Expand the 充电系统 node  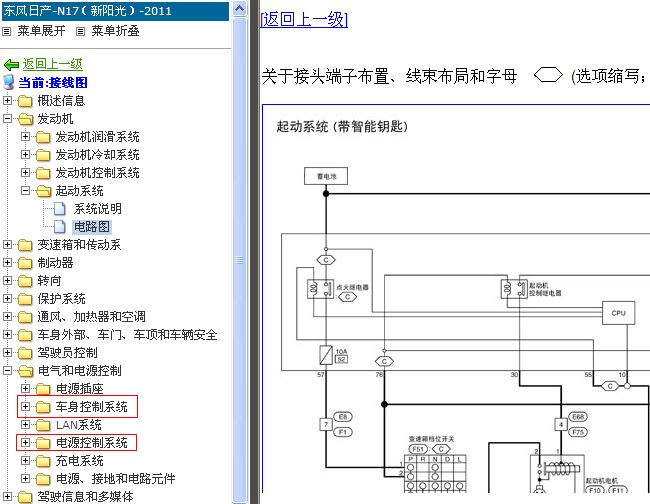pyautogui.click(x=25, y=461)
